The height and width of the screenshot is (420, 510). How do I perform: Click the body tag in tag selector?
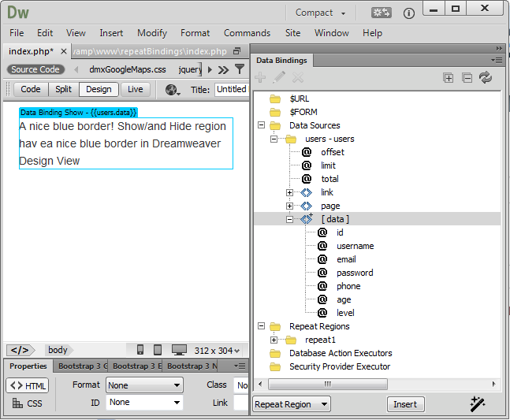[58, 350]
